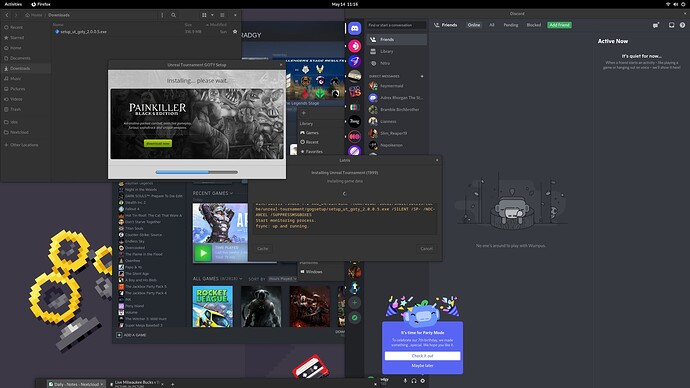The image size is (690, 388).
Task: Create a DM with the plus beside Direct Messages
Action: click(422, 76)
